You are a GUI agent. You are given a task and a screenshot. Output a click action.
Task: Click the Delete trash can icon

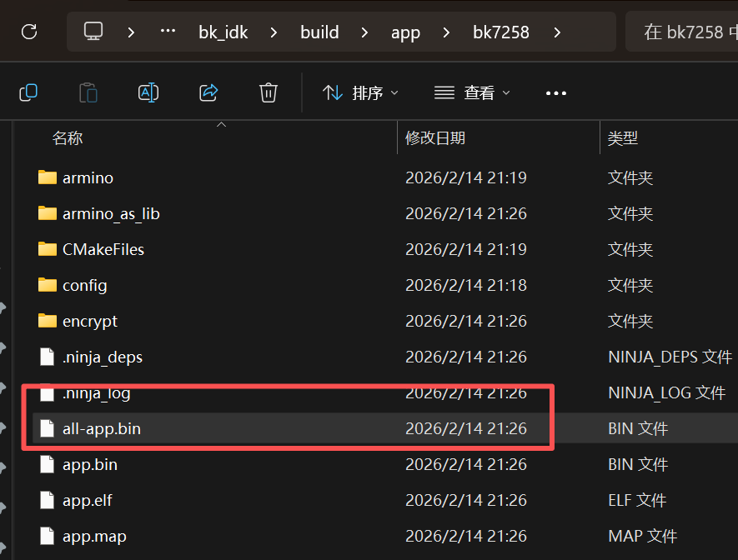[269, 92]
